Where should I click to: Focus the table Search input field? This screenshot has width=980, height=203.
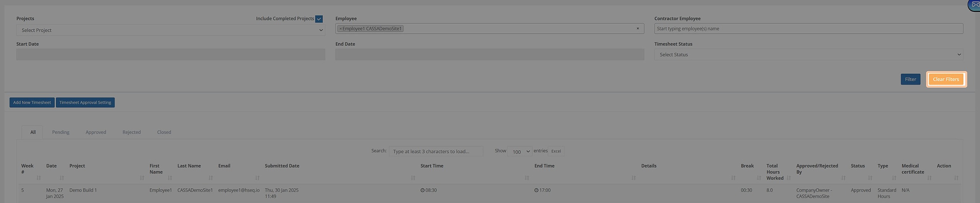436,151
